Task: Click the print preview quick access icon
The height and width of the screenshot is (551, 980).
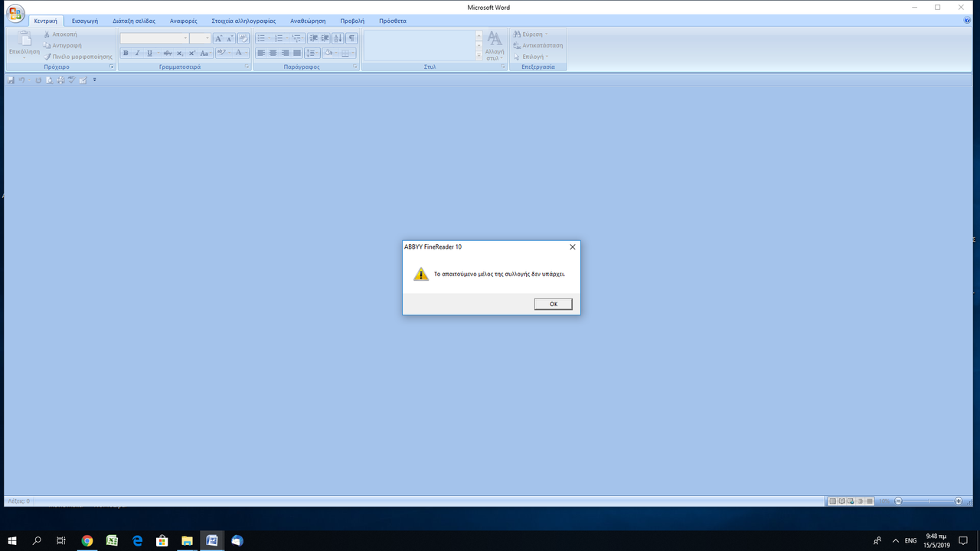Action: 49,80
